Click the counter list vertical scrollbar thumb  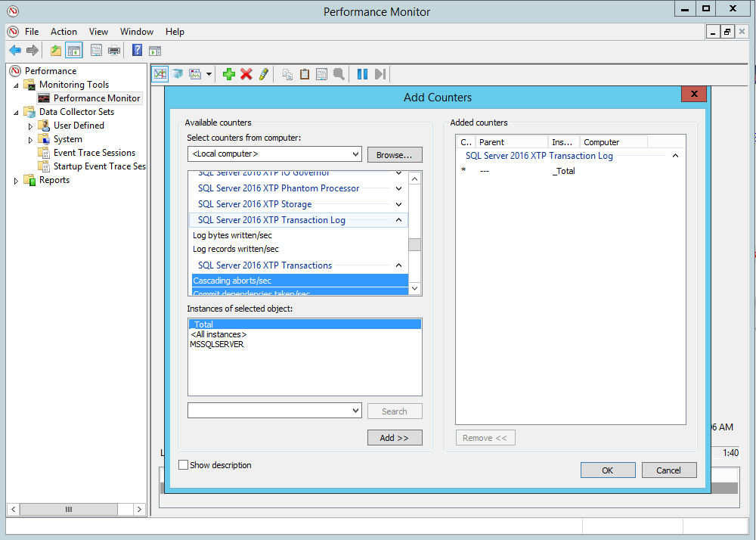click(414, 244)
